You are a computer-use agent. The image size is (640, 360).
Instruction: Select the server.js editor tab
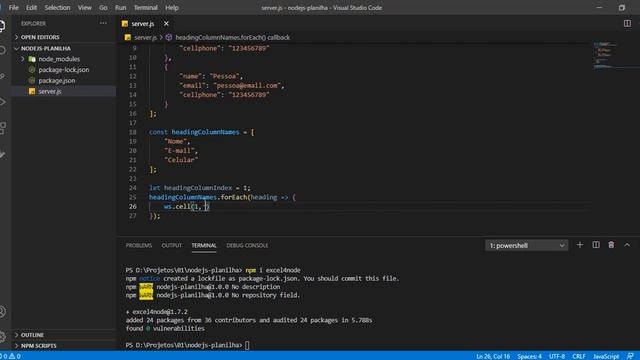tap(146, 24)
